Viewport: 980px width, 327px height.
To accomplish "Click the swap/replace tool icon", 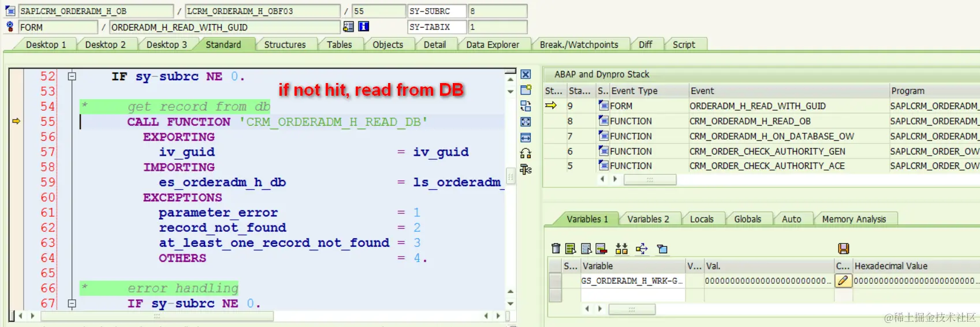I will coord(526,106).
